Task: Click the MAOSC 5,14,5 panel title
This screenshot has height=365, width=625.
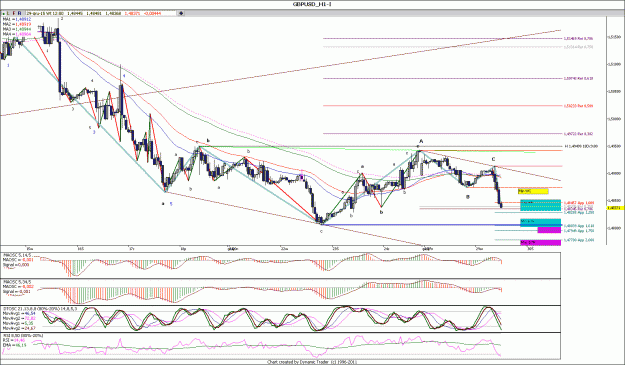Action: 17,254
